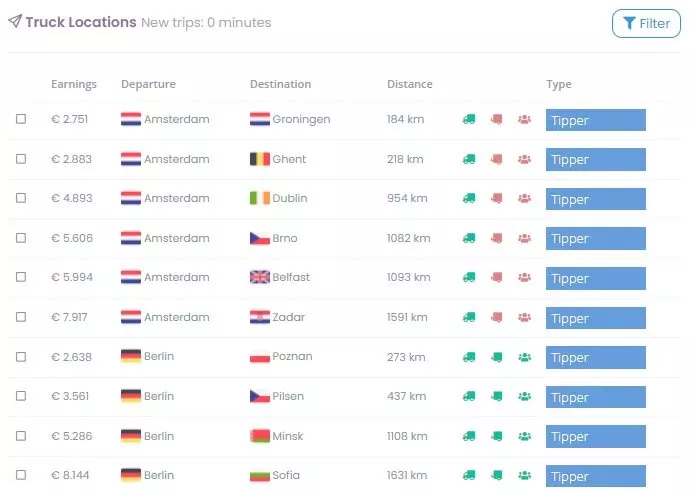Select the checkbox for the Dublin trip
The height and width of the screenshot is (492, 696).
pos(21,199)
